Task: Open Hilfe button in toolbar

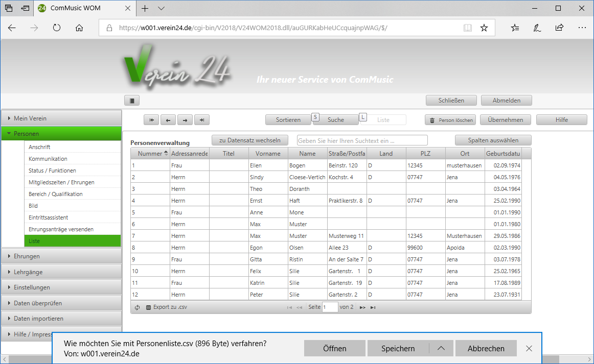Action: click(x=561, y=120)
